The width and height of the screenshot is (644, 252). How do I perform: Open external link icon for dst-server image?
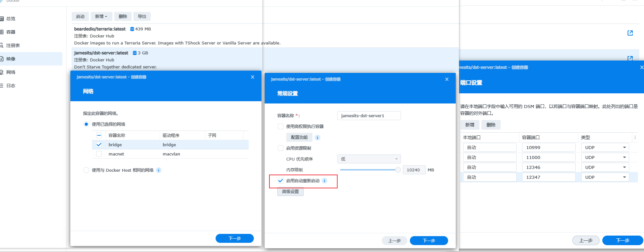(630, 58)
